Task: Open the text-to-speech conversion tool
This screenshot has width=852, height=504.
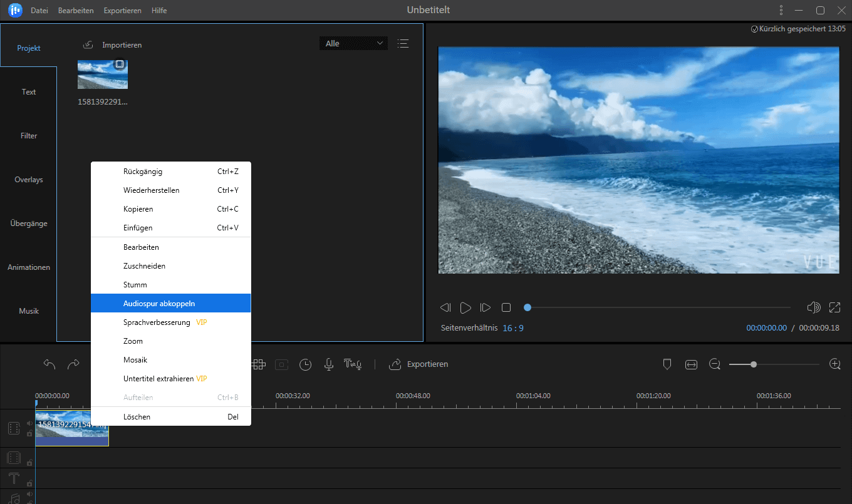Action: (352, 364)
